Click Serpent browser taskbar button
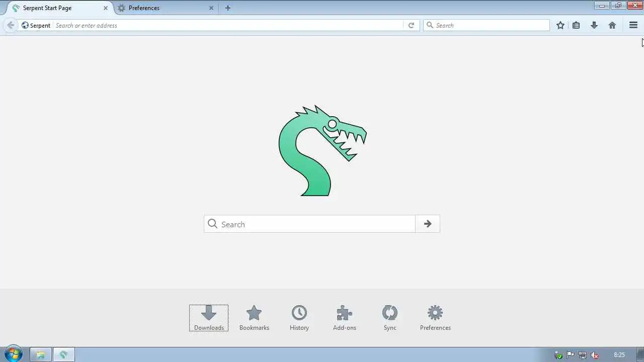 point(64,355)
